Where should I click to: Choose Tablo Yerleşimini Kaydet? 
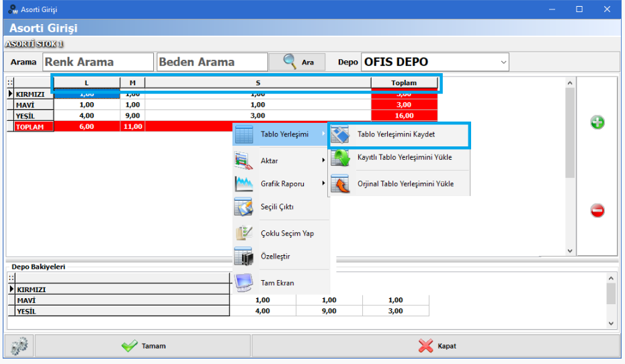[x=399, y=134]
